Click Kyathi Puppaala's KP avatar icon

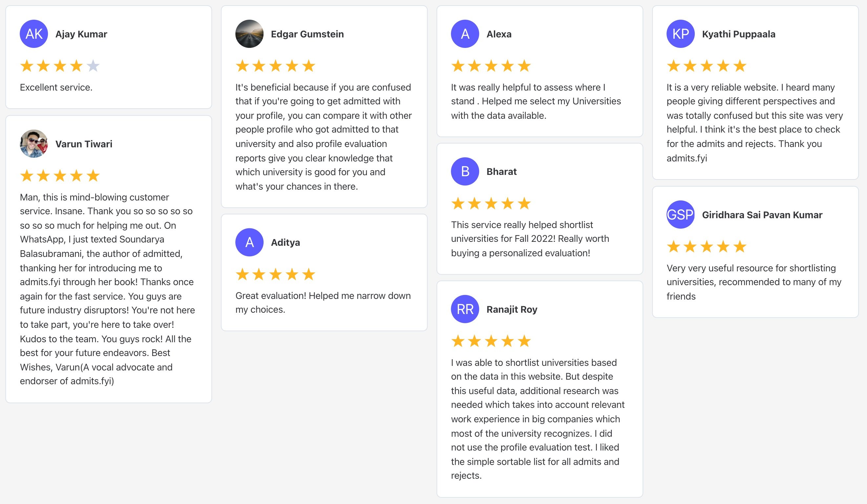pos(681,34)
